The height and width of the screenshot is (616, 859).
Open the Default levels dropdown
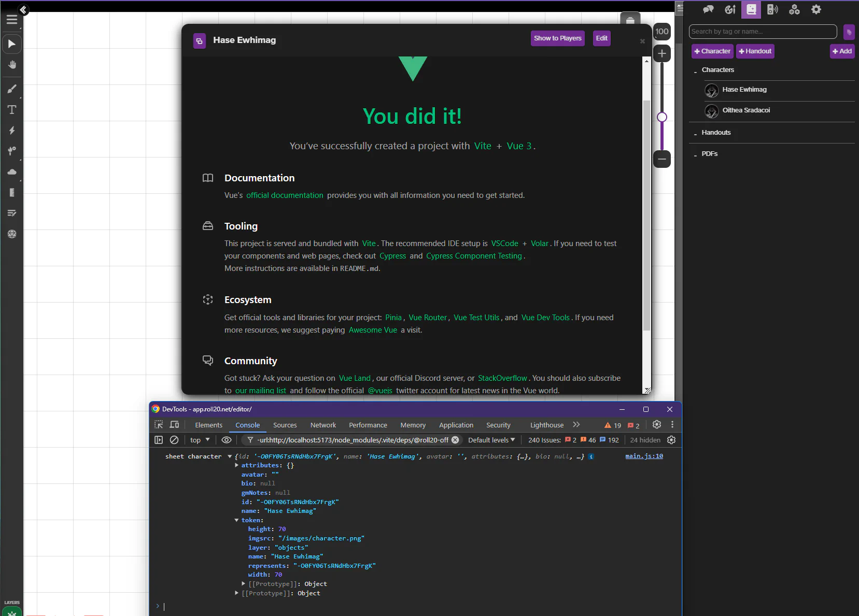(491, 440)
